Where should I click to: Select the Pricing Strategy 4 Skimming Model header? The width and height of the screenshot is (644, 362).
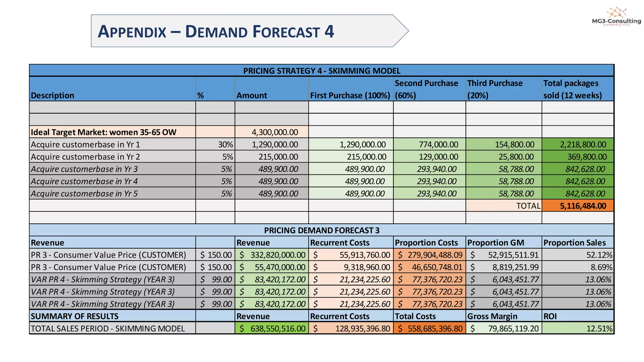pos(321,71)
